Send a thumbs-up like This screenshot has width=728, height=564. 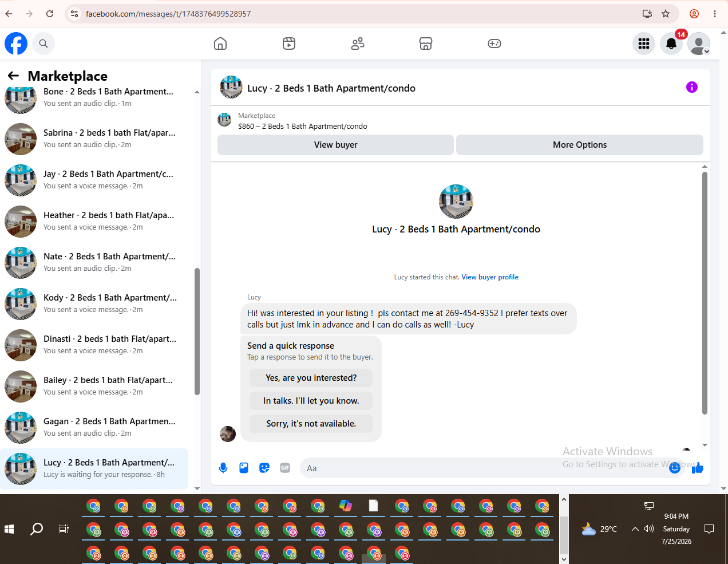tap(697, 468)
